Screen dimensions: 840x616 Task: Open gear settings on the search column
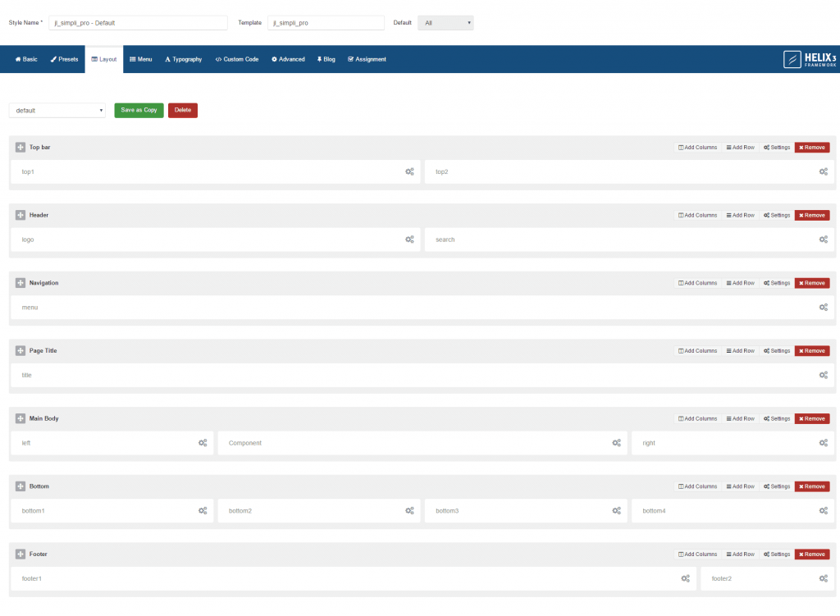[x=824, y=240]
